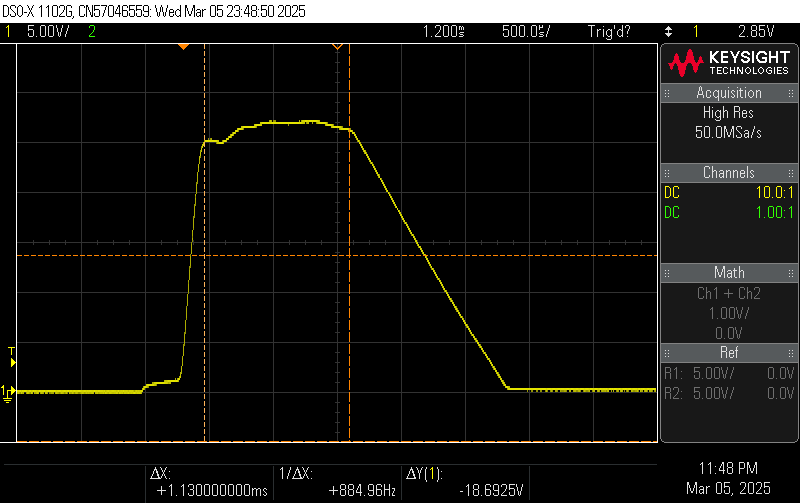The width and height of the screenshot is (800, 503).
Task: Open the Acquisition panel grip icon
Action: [x=667, y=93]
